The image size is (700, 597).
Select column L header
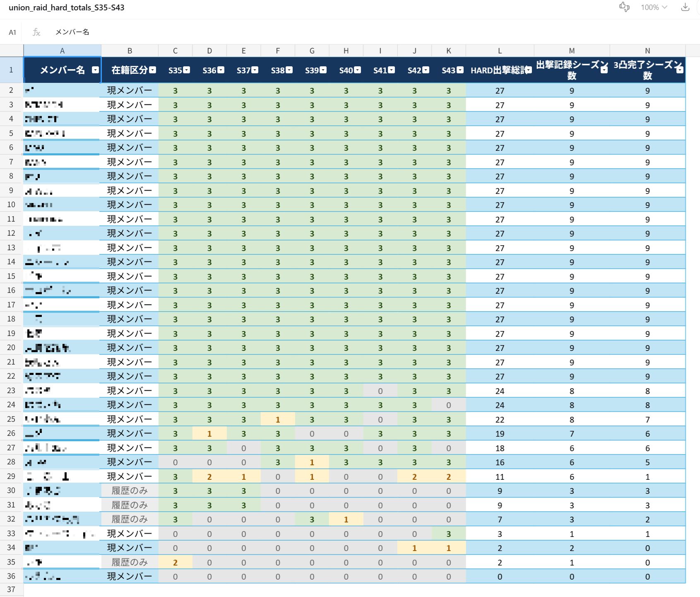click(500, 51)
